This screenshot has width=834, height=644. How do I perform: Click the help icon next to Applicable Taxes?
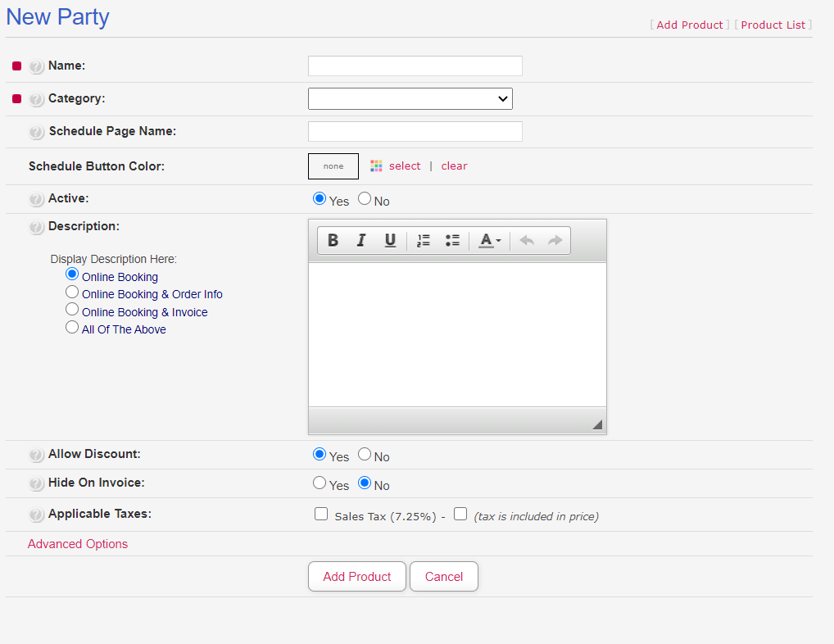pyautogui.click(x=36, y=515)
